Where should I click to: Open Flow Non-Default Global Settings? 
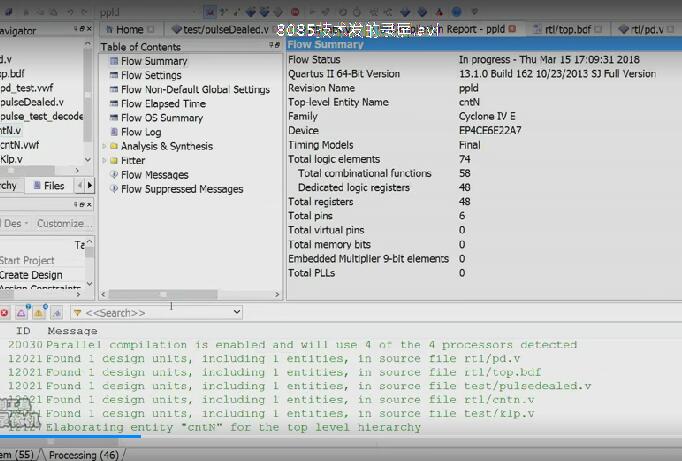click(195, 90)
